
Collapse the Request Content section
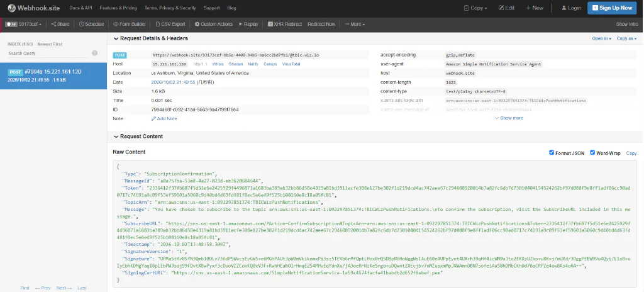point(138,137)
